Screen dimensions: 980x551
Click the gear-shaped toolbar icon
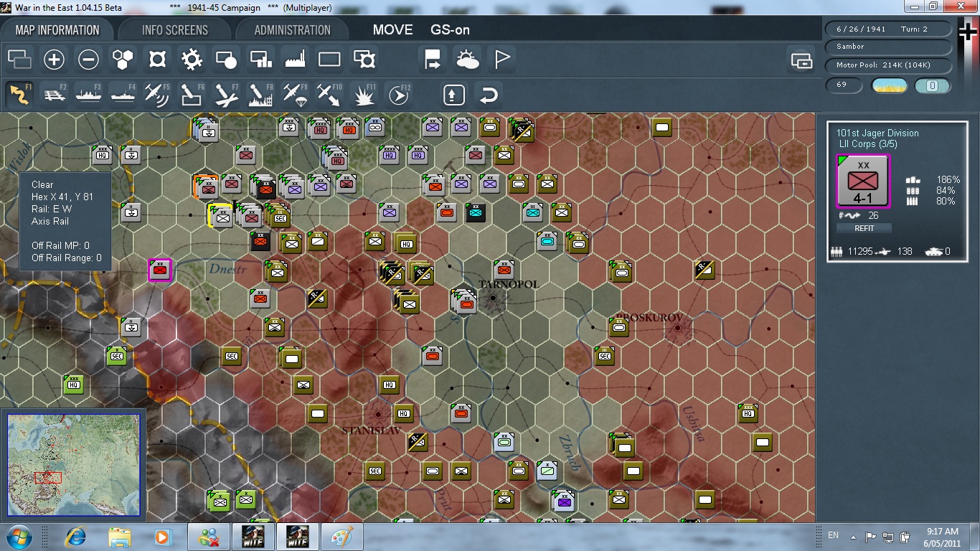(192, 60)
